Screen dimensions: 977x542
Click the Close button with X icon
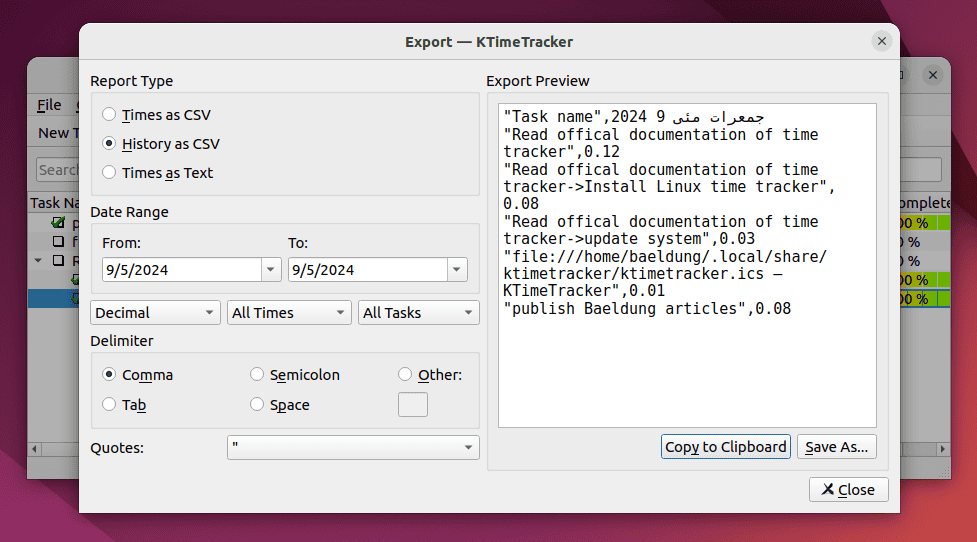tap(849, 490)
